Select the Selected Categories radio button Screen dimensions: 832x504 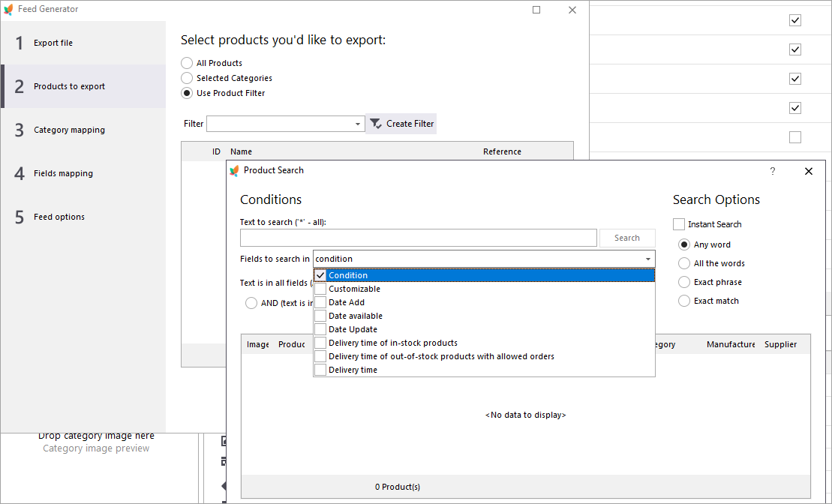(x=187, y=78)
